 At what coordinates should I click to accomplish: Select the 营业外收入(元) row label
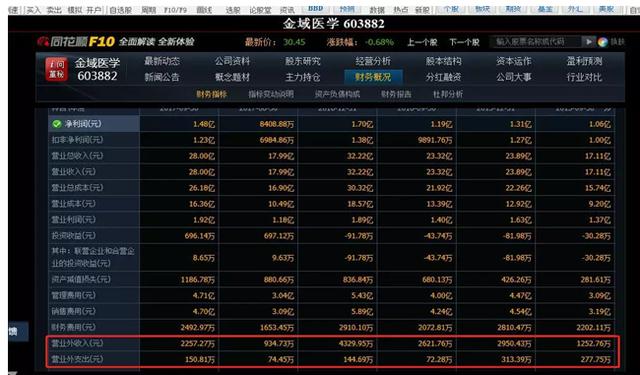point(77,343)
